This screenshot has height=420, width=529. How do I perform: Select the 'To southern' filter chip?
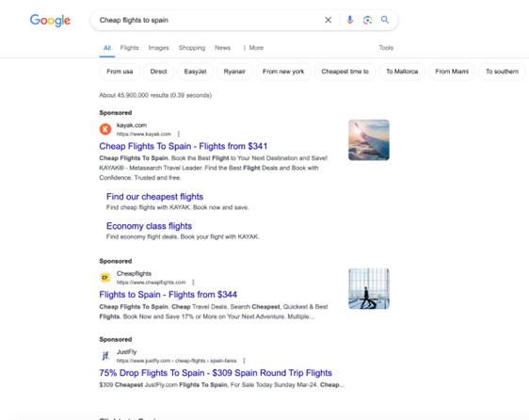coord(502,72)
